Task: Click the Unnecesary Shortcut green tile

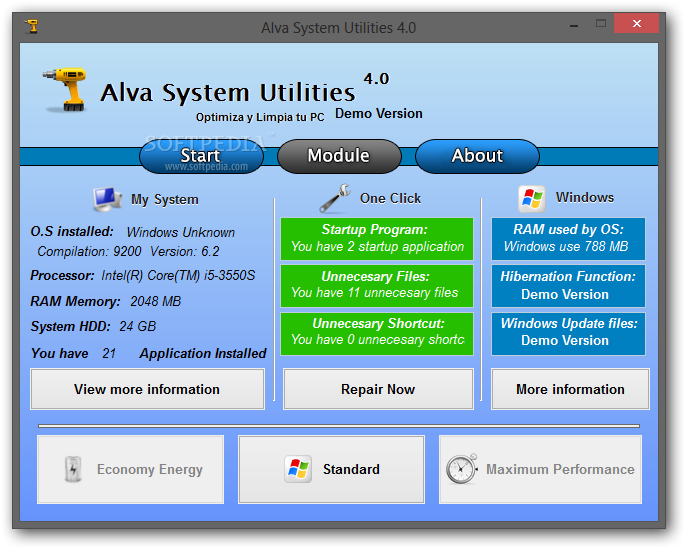Action: click(377, 333)
